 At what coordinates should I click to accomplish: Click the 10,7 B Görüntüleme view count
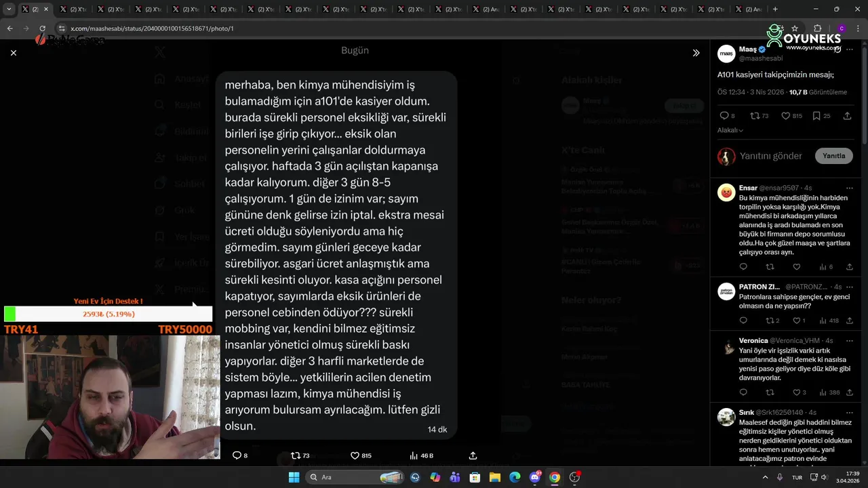818,92
